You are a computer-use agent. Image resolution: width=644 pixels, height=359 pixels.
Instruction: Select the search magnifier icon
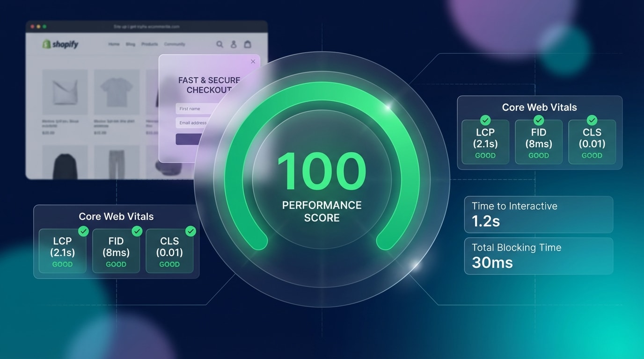[x=220, y=44]
